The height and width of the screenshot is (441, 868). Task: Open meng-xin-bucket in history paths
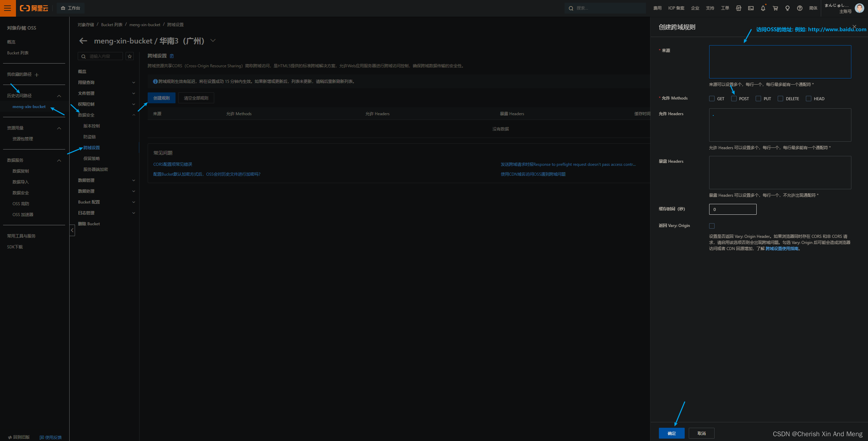[x=29, y=107]
